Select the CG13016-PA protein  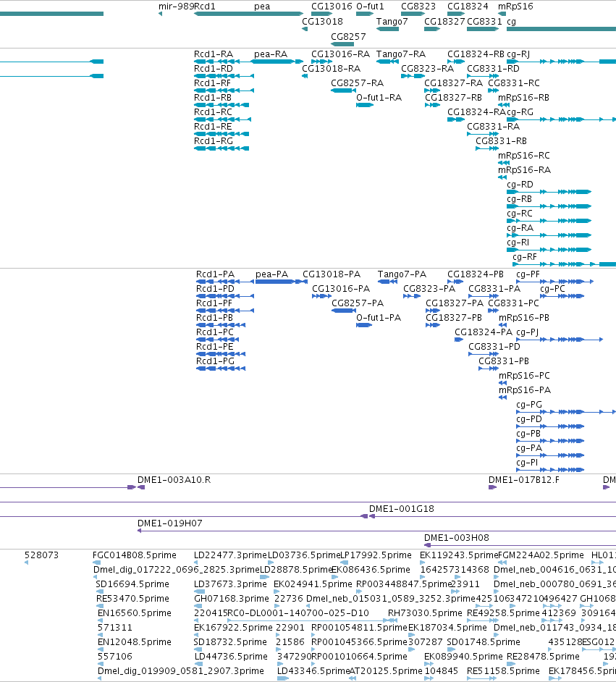click(x=341, y=289)
